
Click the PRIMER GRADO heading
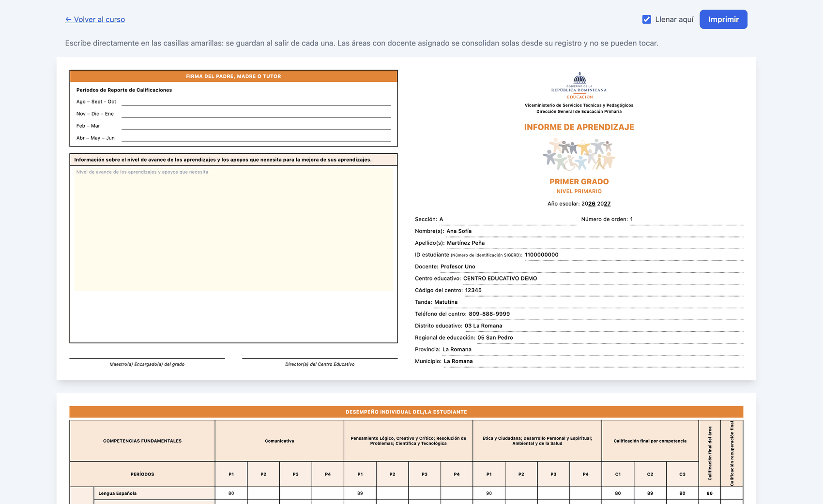[x=579, y=181]
